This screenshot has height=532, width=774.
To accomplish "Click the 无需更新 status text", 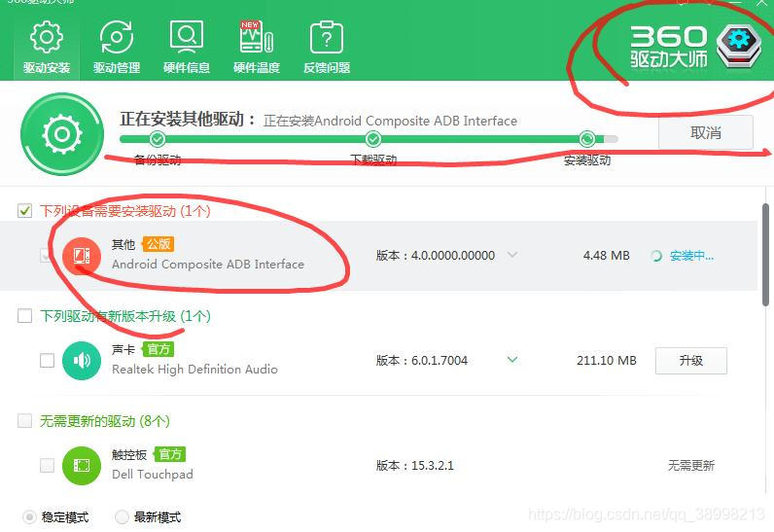I will 691,465.
